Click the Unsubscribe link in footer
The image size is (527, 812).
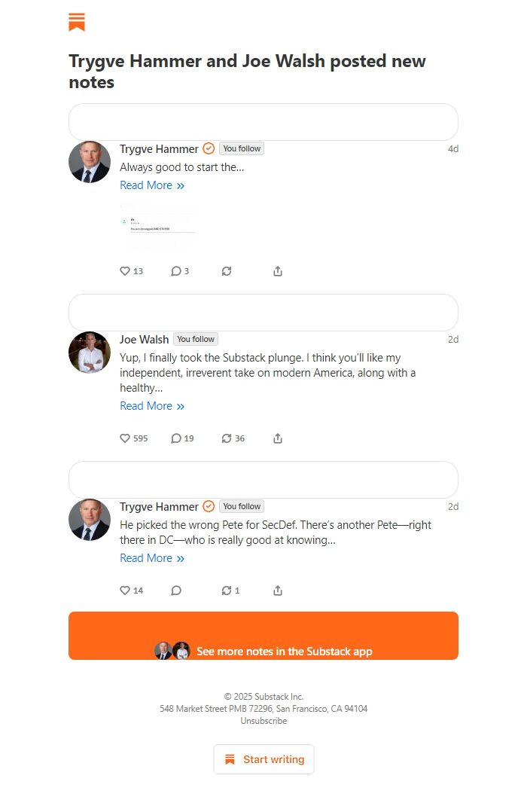(263, 721)
